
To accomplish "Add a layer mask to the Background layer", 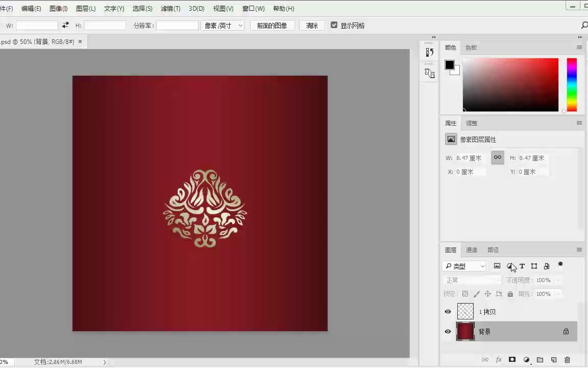I will click(512, 360).
